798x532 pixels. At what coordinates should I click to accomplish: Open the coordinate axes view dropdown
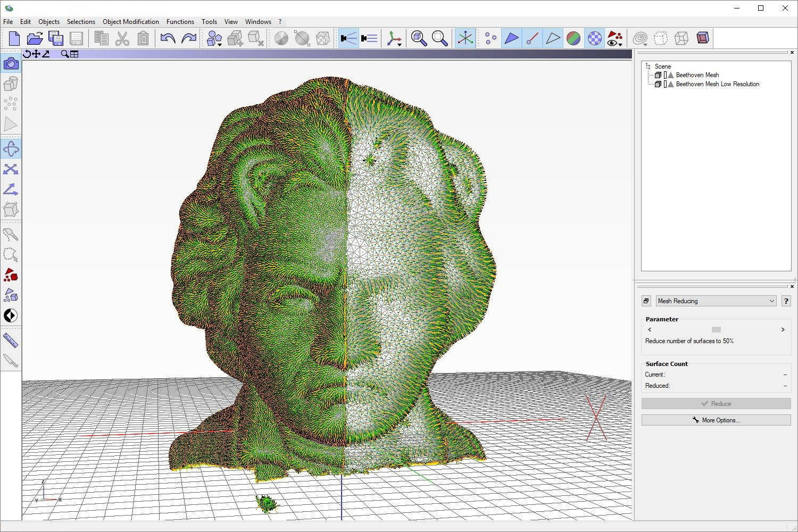(x=394, y=38)
